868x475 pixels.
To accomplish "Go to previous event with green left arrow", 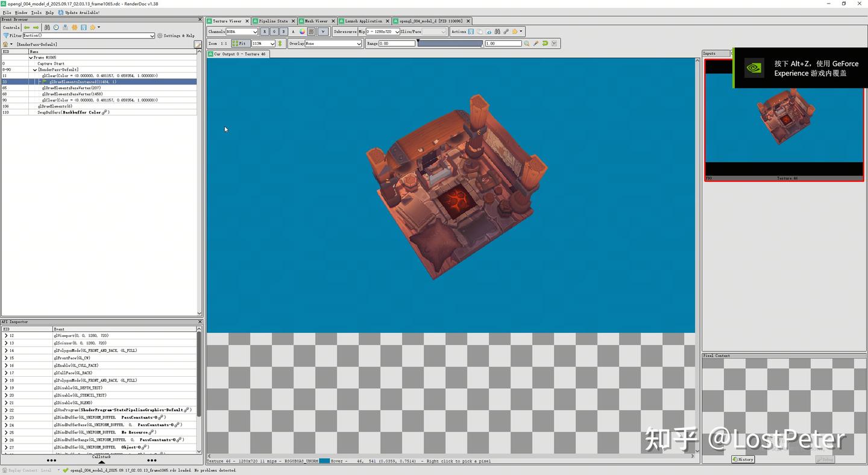I will coord(27,27).
